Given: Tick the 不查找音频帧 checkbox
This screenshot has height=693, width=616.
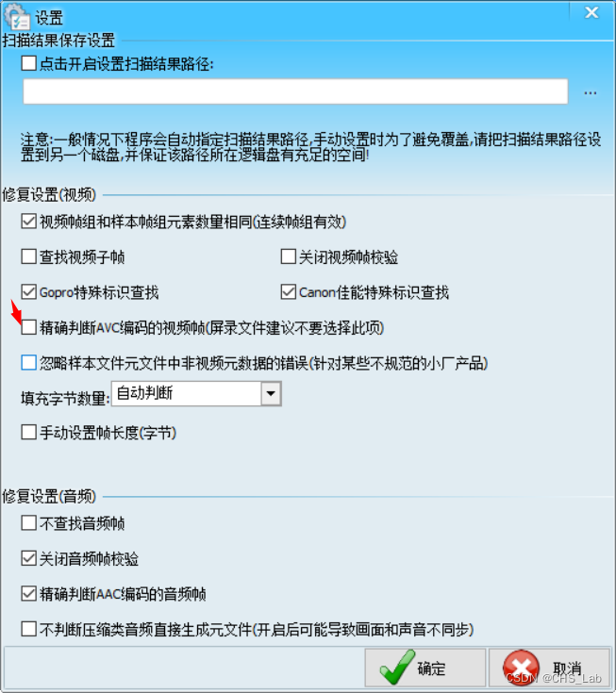Looking at the screenshot, I should point(28,523).
